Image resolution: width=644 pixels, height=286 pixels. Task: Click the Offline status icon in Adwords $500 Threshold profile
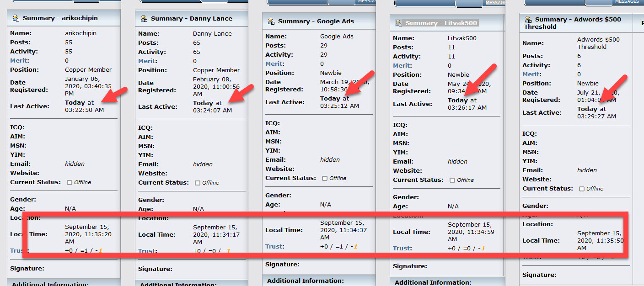pyautogui.click(x=582, y=189)
